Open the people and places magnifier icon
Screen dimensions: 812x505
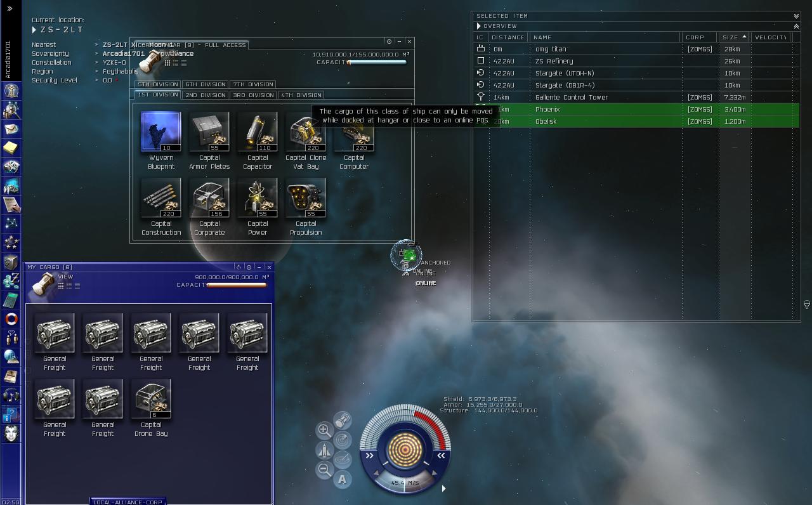(x=11, y=110)
